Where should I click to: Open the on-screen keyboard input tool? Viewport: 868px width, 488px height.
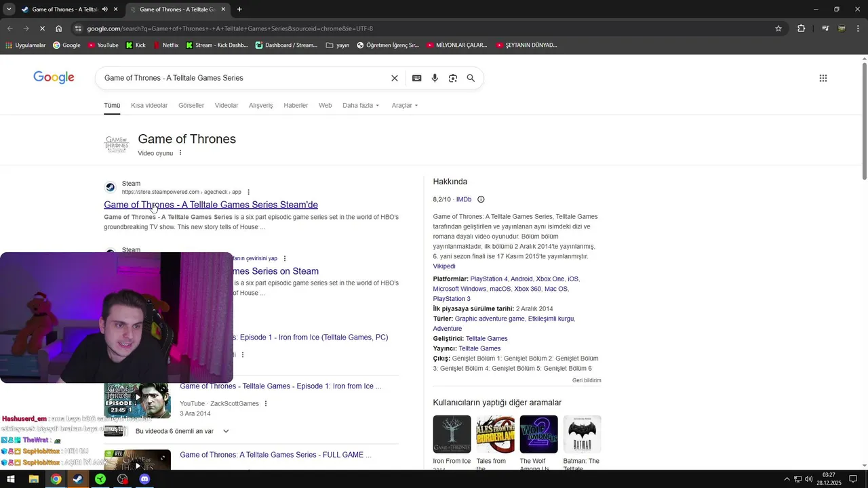click(417, 78)
